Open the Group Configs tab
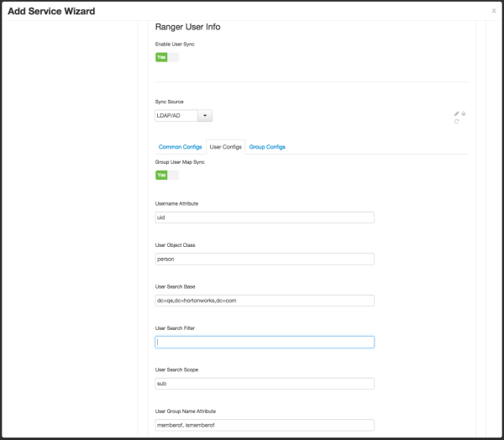504x440 pixels. tap(267, 147)
